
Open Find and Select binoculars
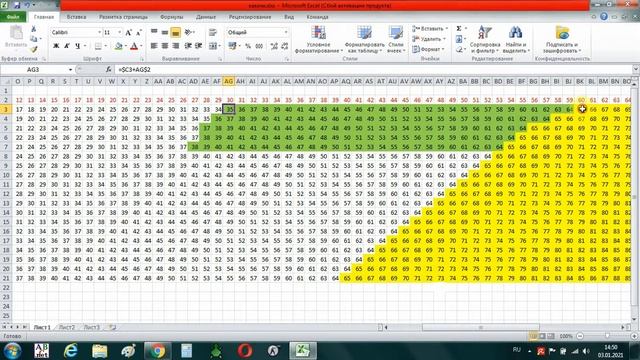(516, 40)
